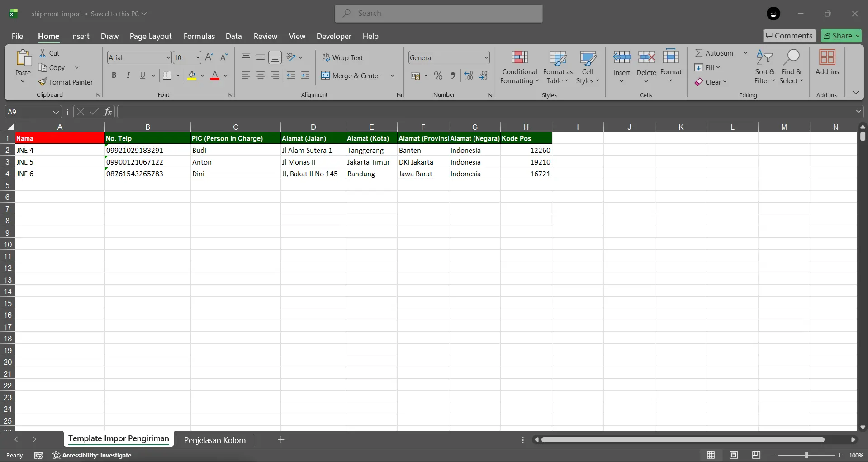Screen dimensions: 868x462
Task: Click the Decrease Decimal icon
Action: point(484,75)
